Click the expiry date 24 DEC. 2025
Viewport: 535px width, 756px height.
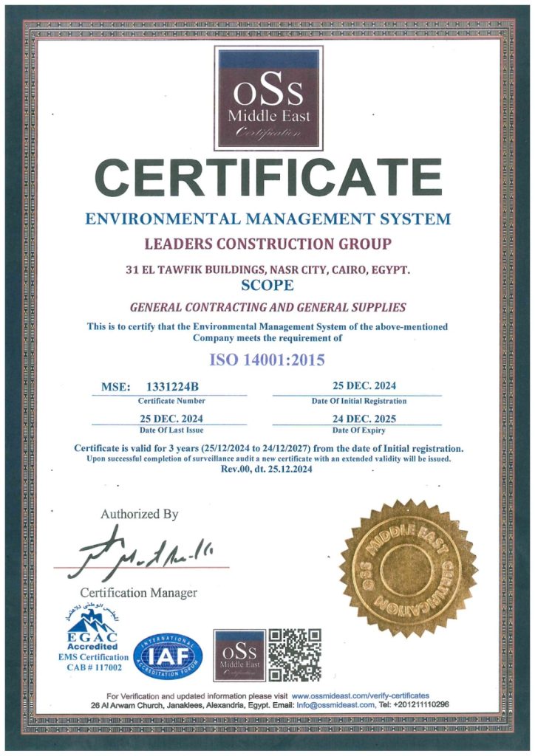(364, 419)
